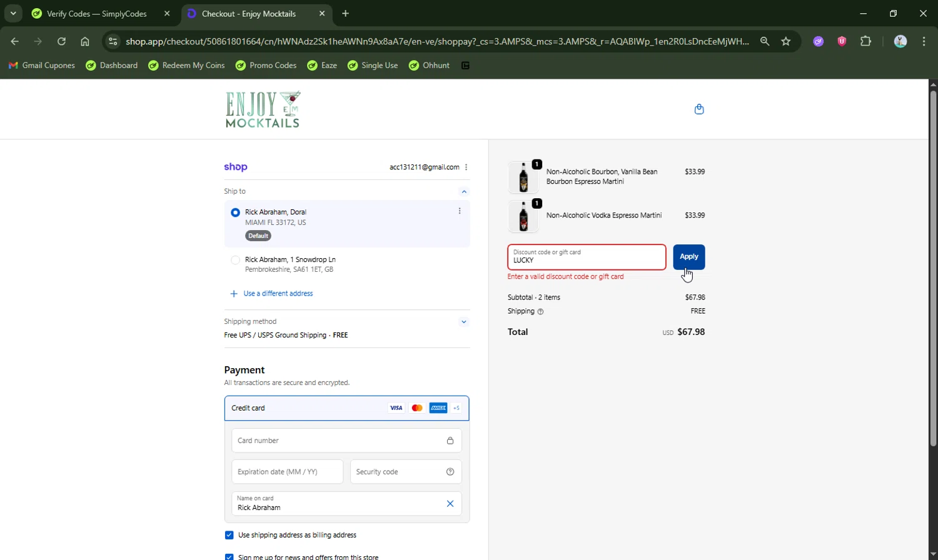Toggle sign me up for news checkbox
Image resolution: width=938 pixels, height=560 pixels.
click(229, 557)
